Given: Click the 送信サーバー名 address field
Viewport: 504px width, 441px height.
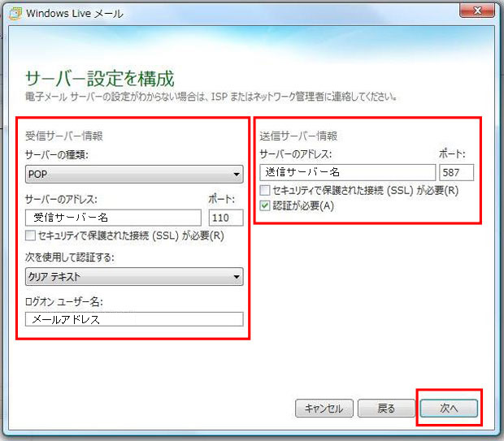Looking at the screenshot, I should pos(347,172).
